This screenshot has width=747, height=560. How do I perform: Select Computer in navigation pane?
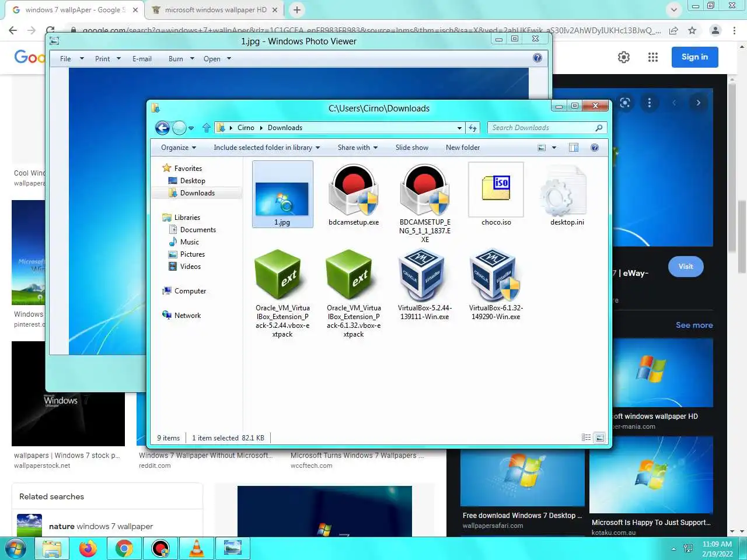[x=190, y=291]
